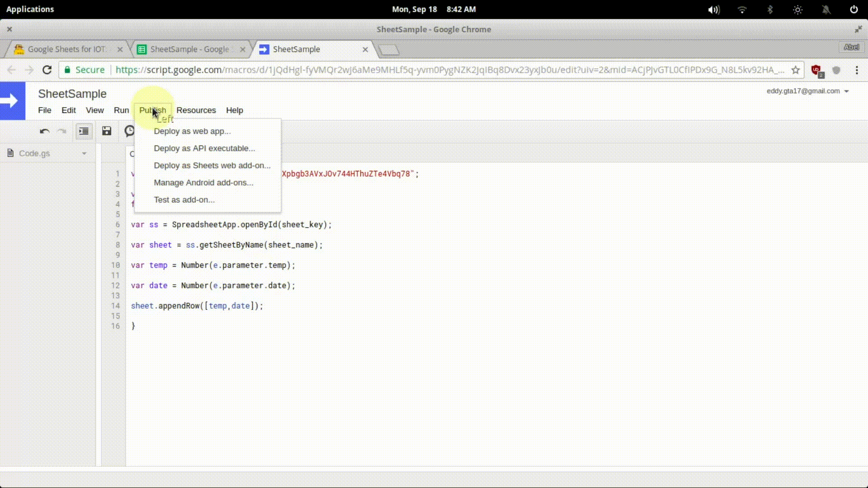Select Code.gs in the file list
Viewport: 868px width, 488px height.
(34, 154)
